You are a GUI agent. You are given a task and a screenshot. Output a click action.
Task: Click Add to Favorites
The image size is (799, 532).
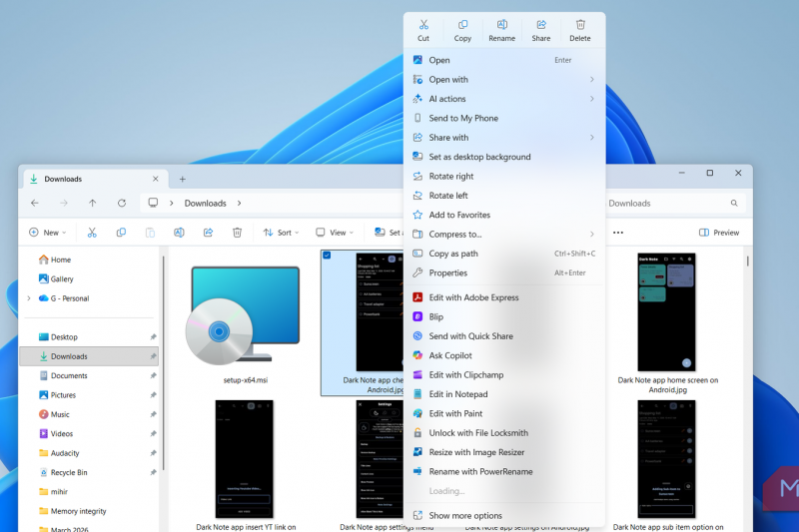point(504,215)
